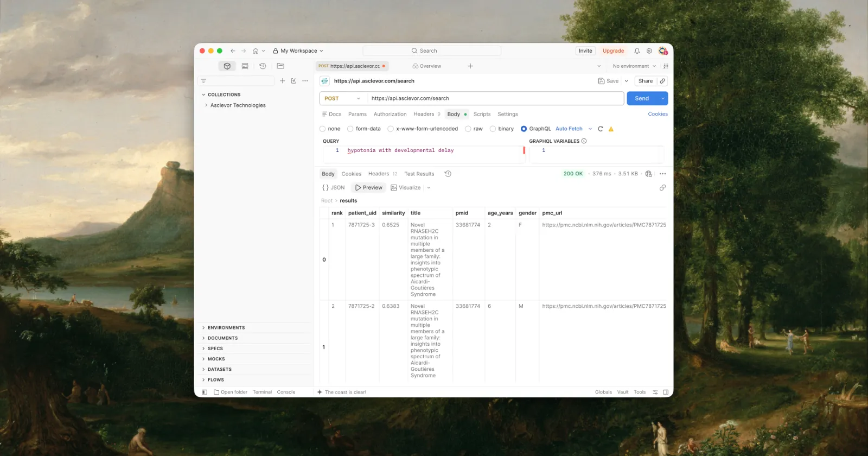Switch to the Params tab
Image resolution: width=868 pixels, height=456 pixels.
point(357,115)
